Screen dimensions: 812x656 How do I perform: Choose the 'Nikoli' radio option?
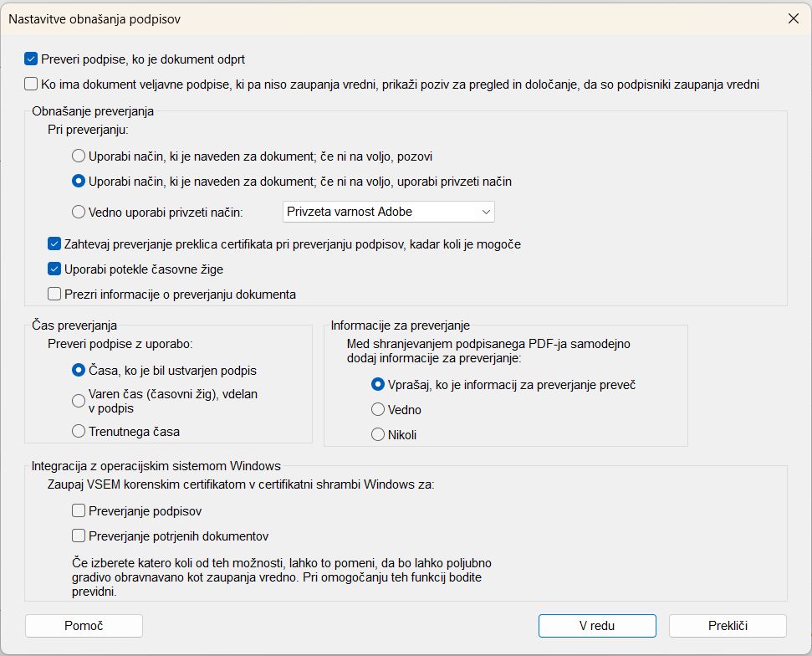[x=377, y=434]
